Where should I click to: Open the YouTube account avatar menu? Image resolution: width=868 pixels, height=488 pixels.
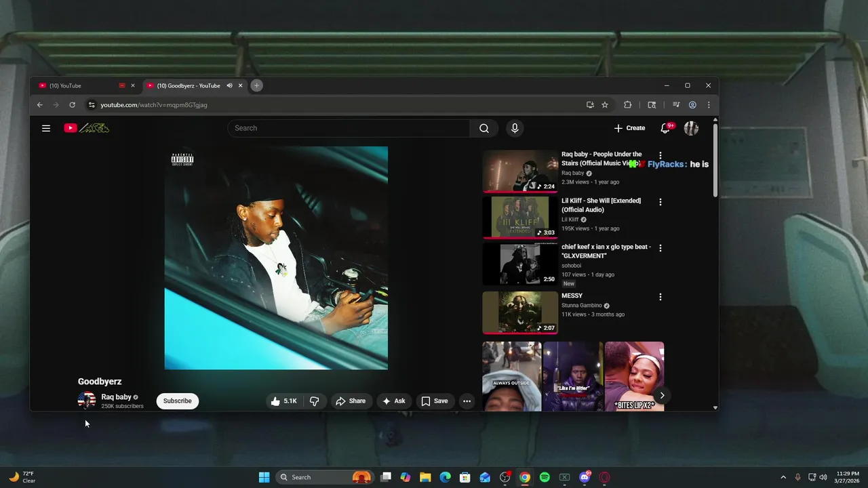coord(691,128)
